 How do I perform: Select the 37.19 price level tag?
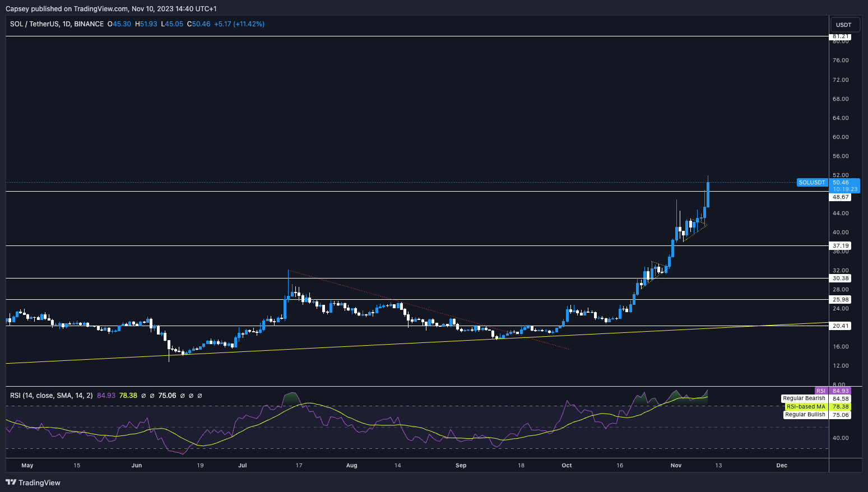coord(841,246)
